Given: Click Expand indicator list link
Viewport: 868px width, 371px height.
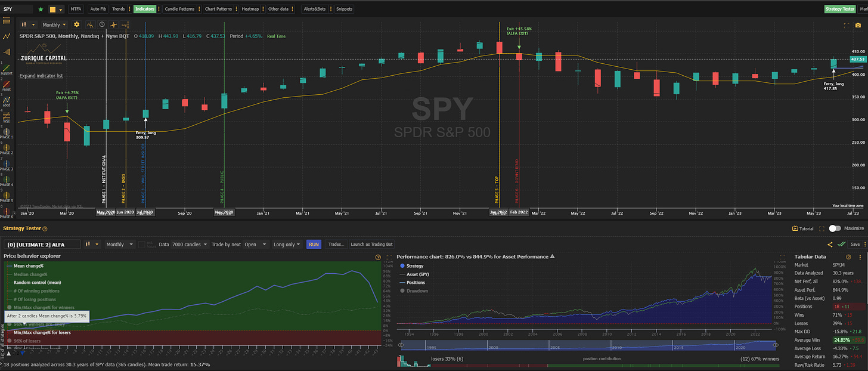Looking at the screenshot, I should point(41,76).
